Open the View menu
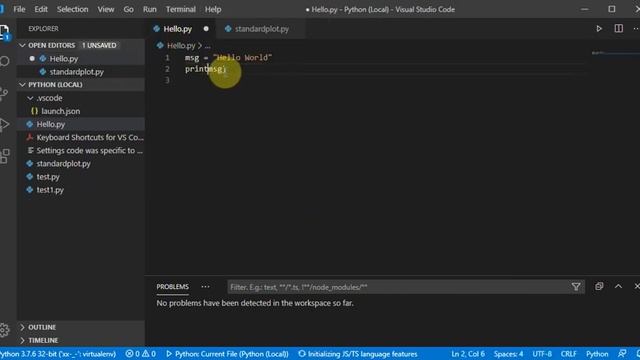The width and height of the screenshot is (640, 360). tap(106, 9)
